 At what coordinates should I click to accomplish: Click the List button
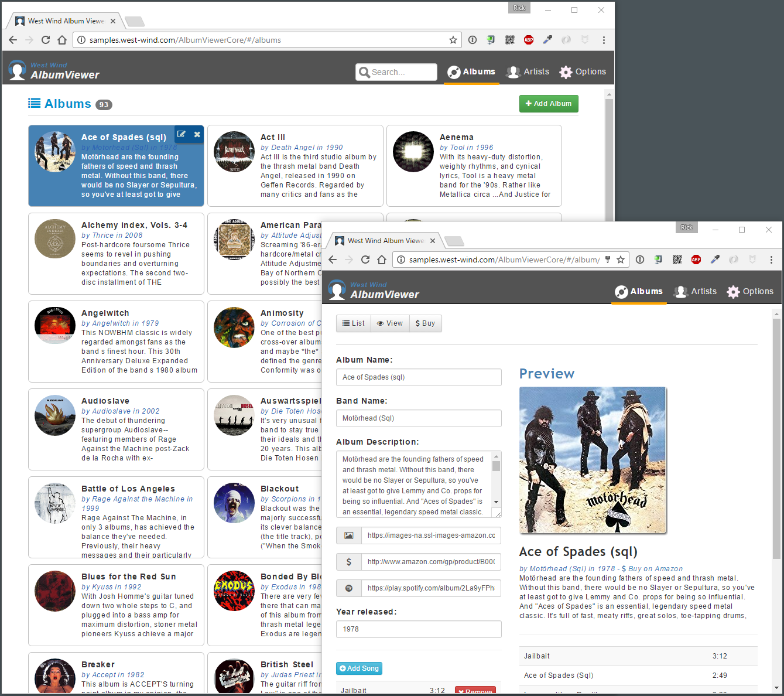click(354, 323)
